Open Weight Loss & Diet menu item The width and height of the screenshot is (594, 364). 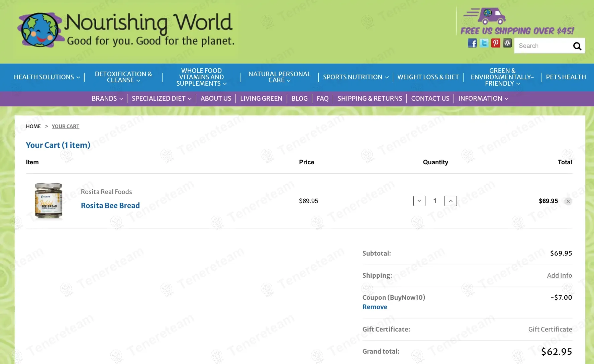click(428, 77)
